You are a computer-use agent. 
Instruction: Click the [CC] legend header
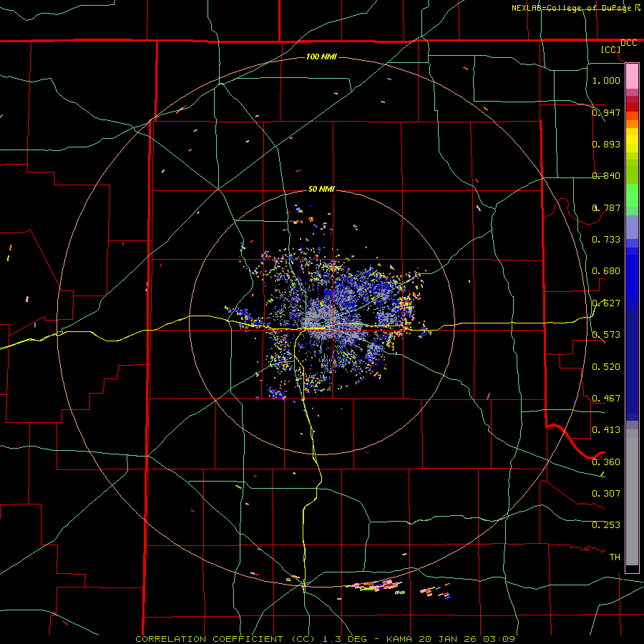[x=611, y=49]
